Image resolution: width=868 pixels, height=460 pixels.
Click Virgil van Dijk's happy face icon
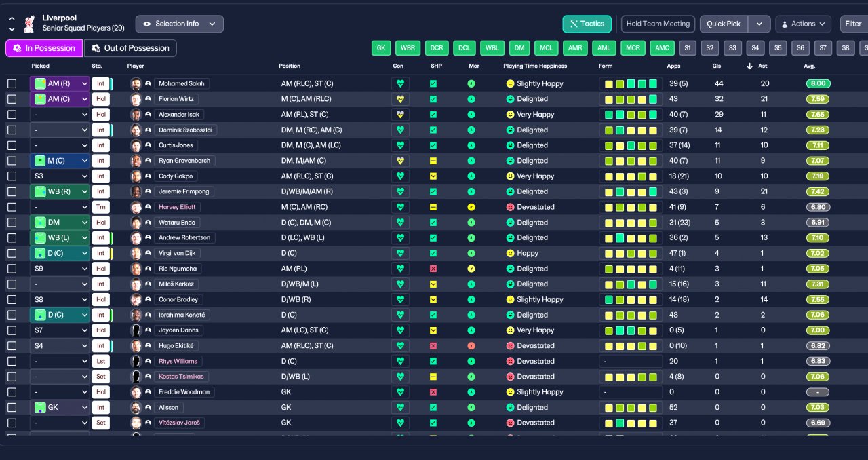pyautogui.click(x=510, y=253)
